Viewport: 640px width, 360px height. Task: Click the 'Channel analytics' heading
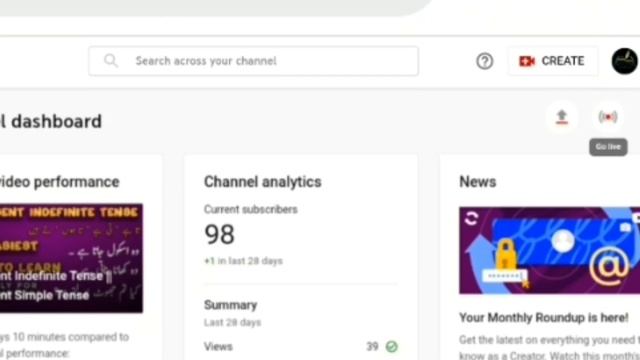262,182
